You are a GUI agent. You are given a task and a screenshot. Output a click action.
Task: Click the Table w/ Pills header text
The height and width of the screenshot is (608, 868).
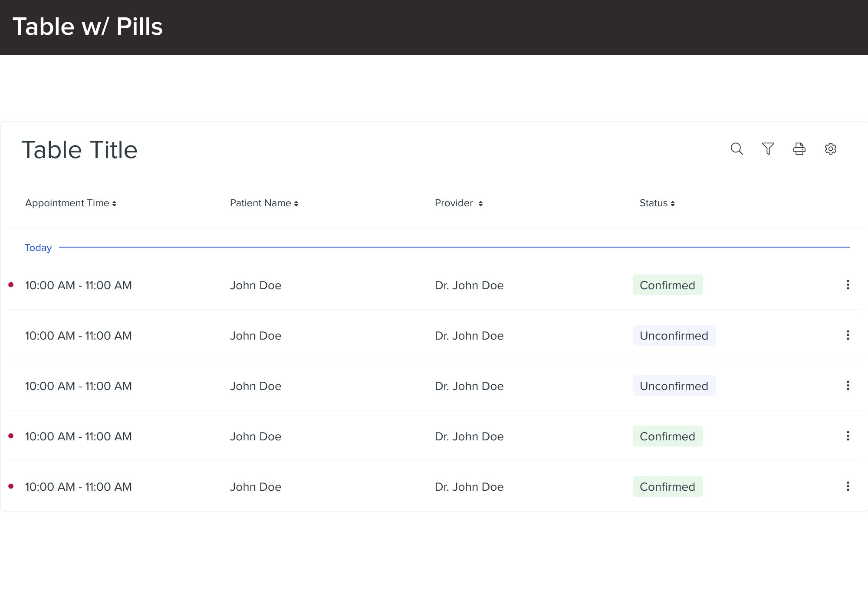click(88, 26)
